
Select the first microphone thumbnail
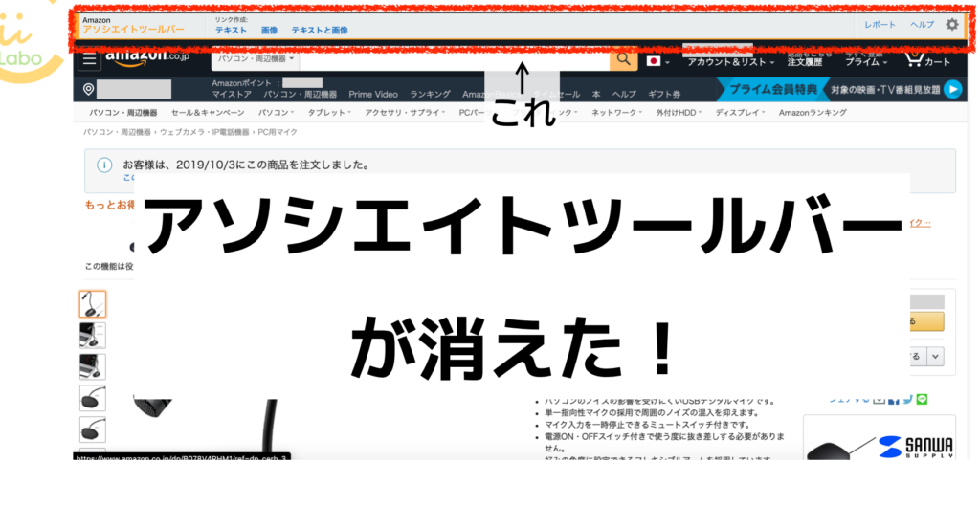coord(93,304)
